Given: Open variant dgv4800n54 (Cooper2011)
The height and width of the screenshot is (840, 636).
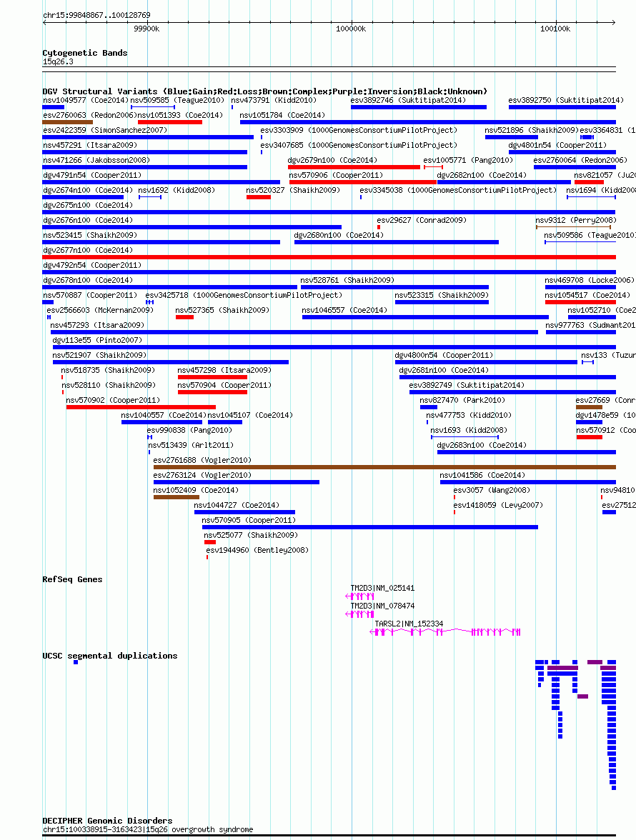Looking at the screenshot, I should pos(486,362).
